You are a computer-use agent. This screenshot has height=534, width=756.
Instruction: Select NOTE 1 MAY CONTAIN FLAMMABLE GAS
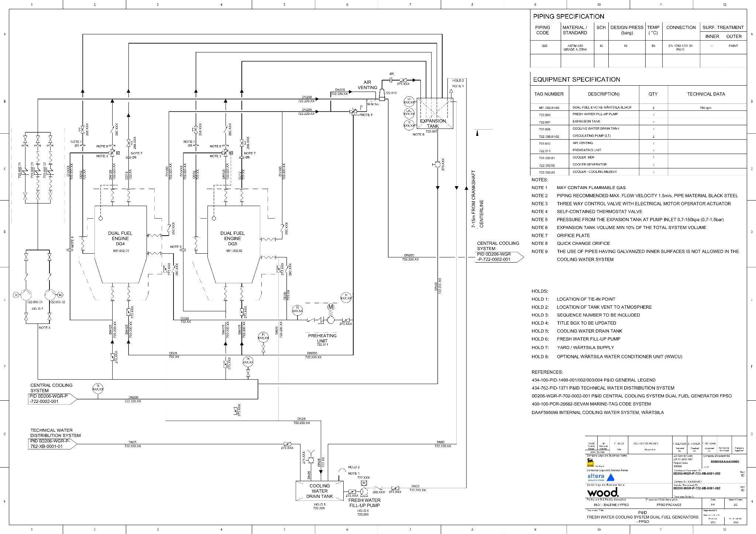click(578, 188)
